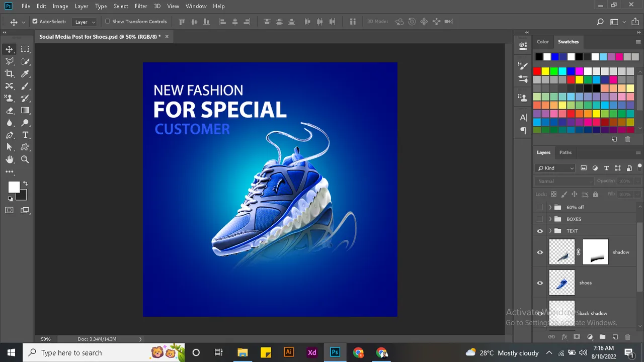Select the Path Selection tool

pyautogui.click(x=10, y=147)
